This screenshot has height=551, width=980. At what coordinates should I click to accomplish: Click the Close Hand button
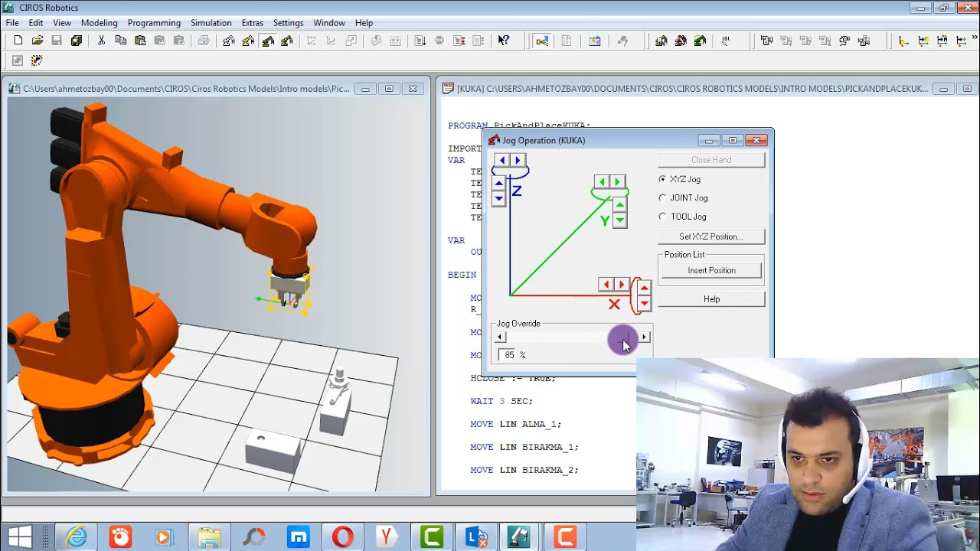711,160
